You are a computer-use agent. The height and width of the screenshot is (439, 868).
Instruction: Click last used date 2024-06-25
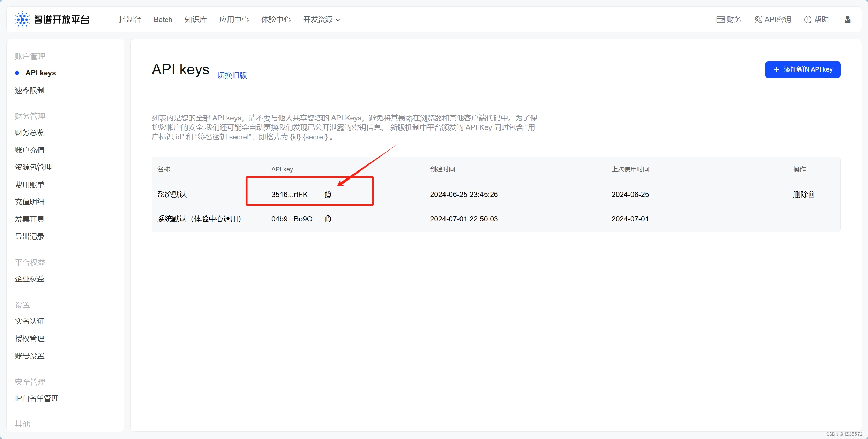click(630, 195)
